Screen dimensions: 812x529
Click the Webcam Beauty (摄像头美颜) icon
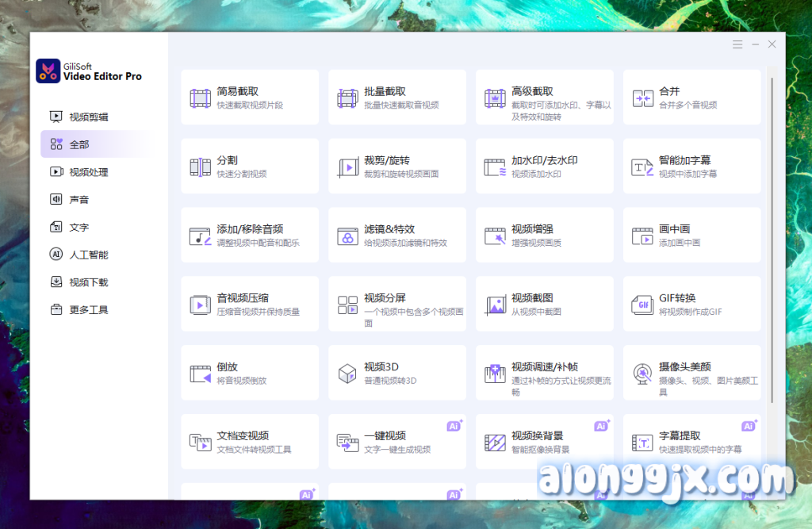(642, 374)
